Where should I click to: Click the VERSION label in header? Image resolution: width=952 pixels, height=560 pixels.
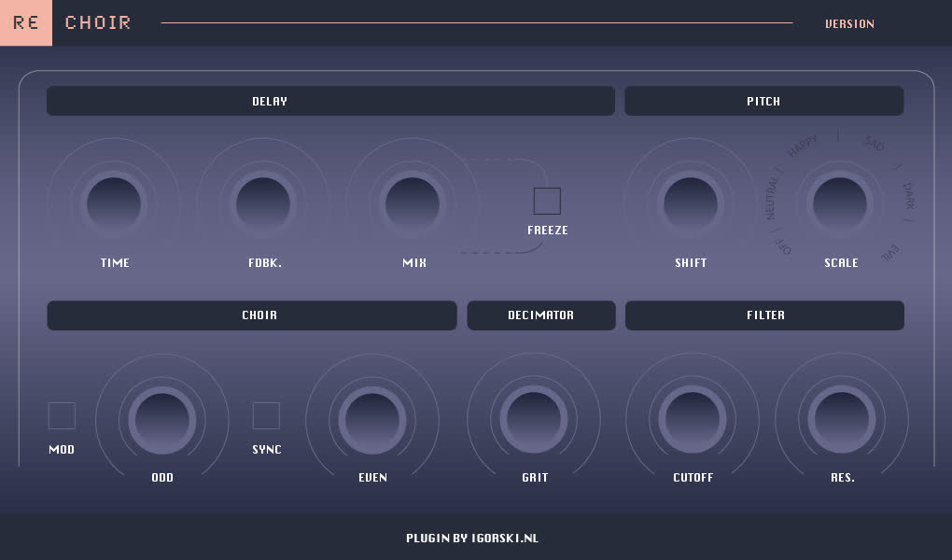click(x=849, y=23)
